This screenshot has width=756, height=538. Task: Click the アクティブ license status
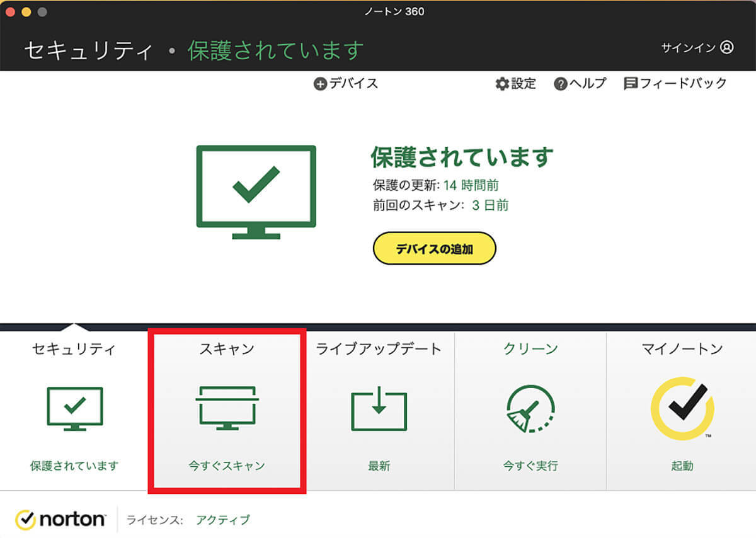click(222, 520)
